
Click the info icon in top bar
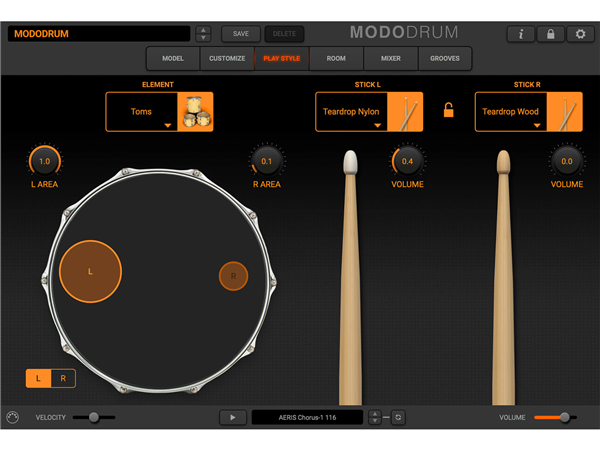[520, 34]
